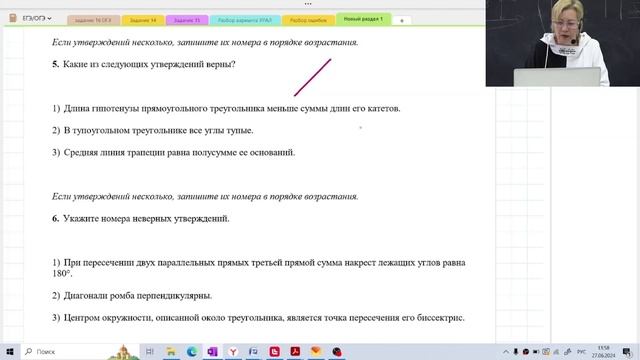The width and height of the screenshot is (640, 360).
Task: Click the multicolor tray icon before network
Action: pos(546,352)
